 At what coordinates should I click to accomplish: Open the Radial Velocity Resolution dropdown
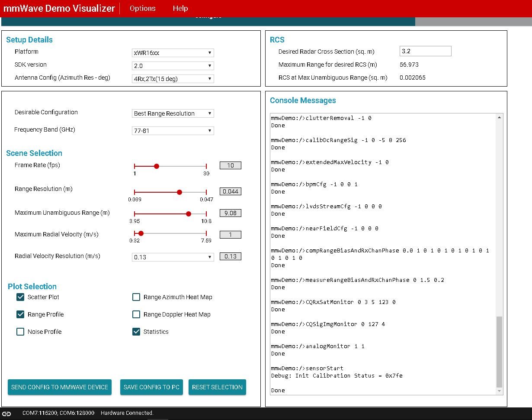(x=173, y=257)
